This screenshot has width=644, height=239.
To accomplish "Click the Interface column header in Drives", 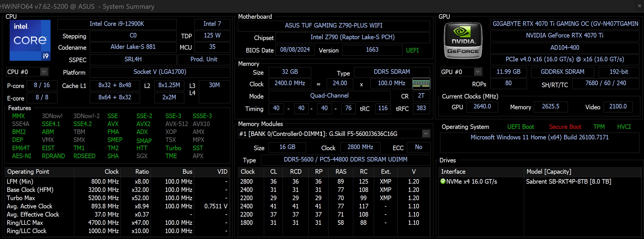I will coord(453,172).
